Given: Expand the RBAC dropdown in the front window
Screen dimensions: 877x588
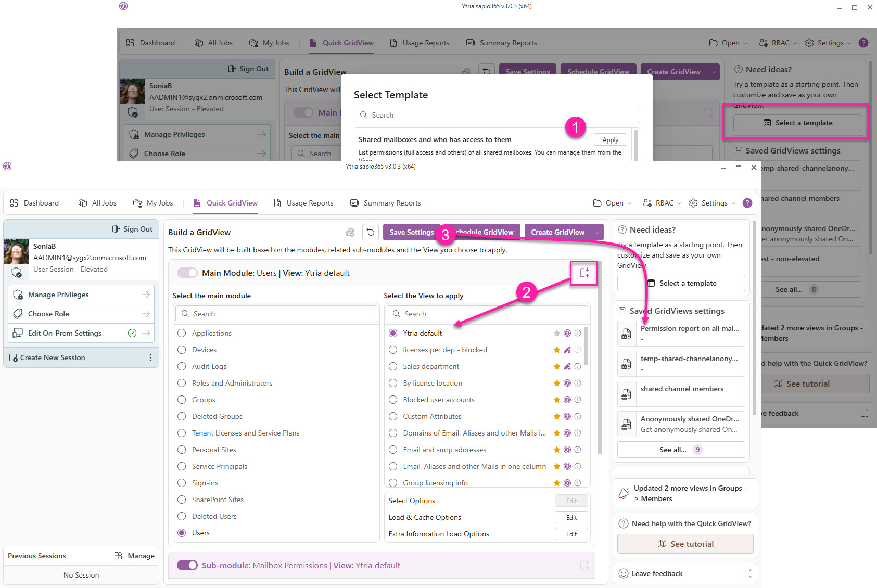Looking at the screenshot, I should 662,203.
